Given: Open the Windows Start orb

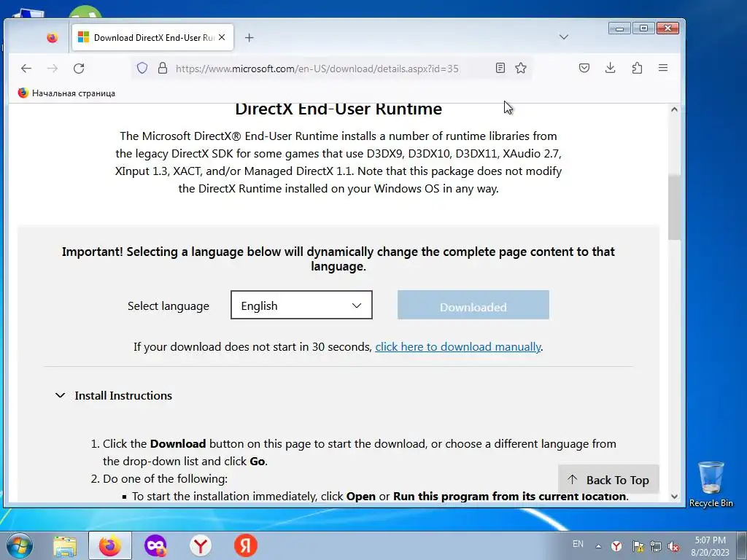Looking at the screenshot, I should 19,545.
